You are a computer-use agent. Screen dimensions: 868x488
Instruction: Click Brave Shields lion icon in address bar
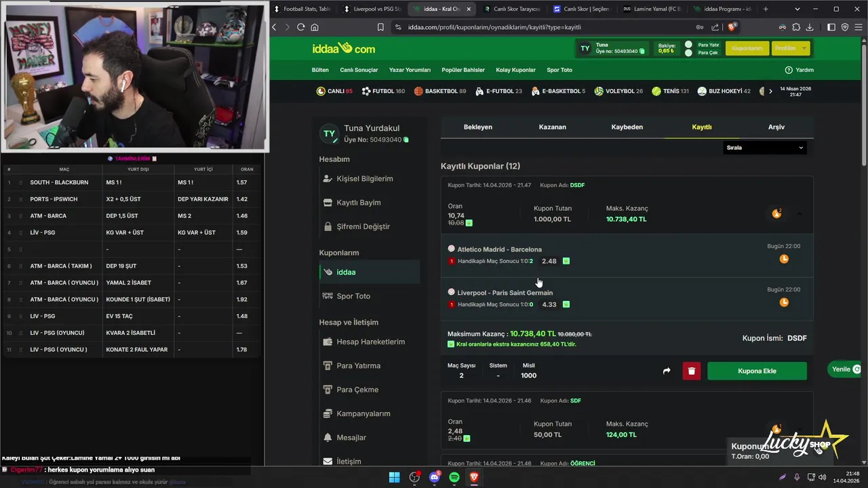[732, 27]
